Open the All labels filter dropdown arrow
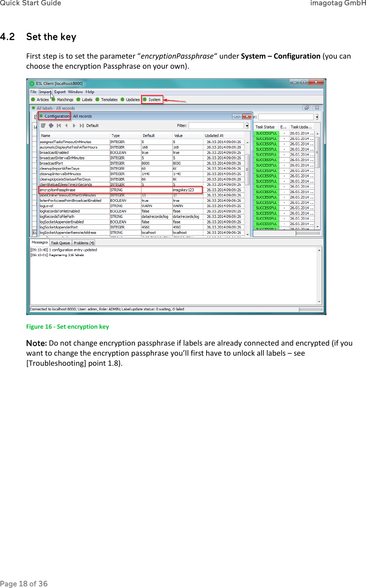The image size is (366, 588). (x=317, y=117)
